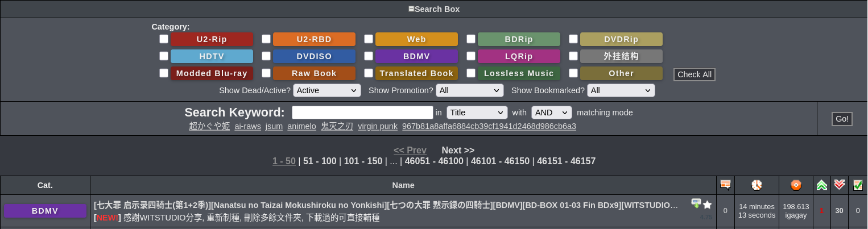
Task: Open the light blue HDTV category label
Action: click(212, 56)
